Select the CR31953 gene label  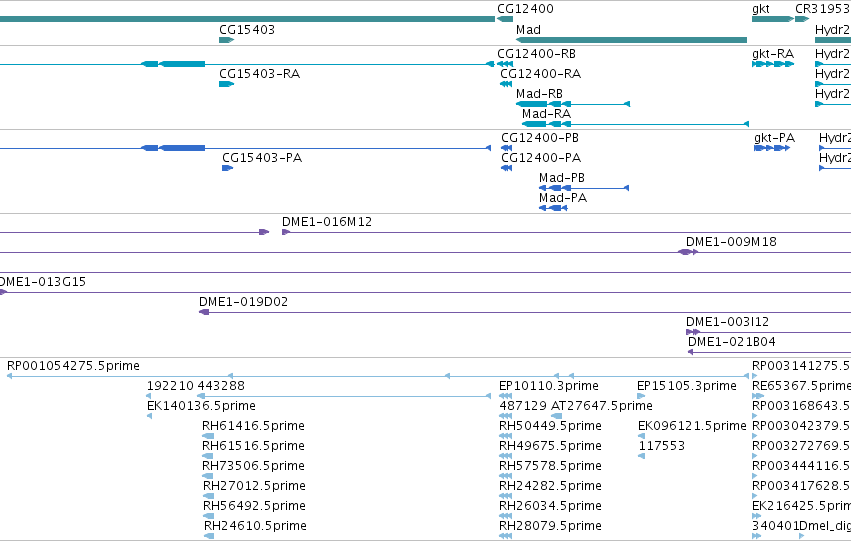tap(823, 9)
